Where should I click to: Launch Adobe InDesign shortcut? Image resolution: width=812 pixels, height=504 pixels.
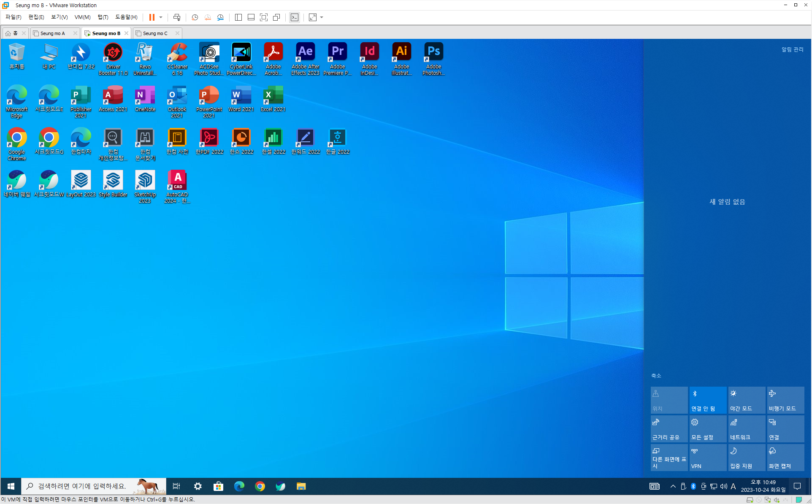pos(370,59)
